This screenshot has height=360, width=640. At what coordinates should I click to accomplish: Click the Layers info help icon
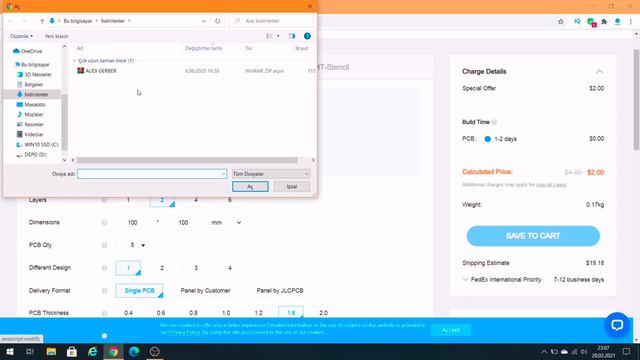coord(104,200)
